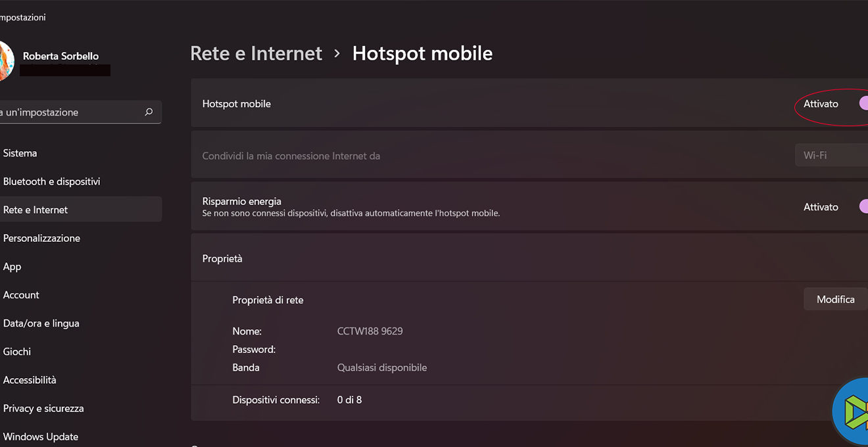
Task: Click the settings search input field
Action: pos(66,112)
